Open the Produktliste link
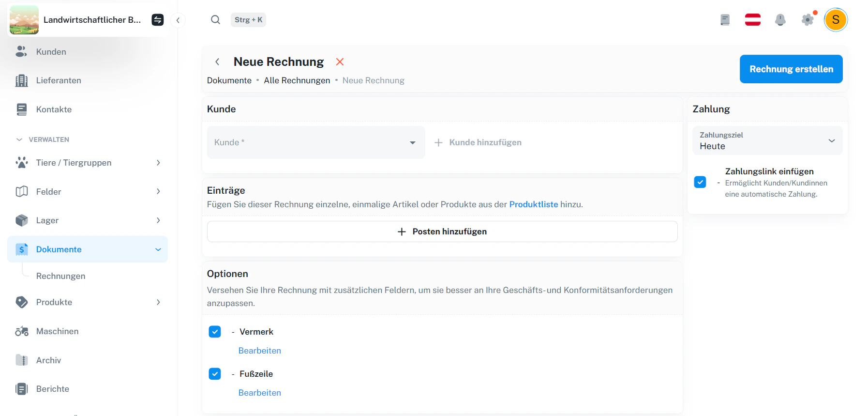 (x=533, y=204)
